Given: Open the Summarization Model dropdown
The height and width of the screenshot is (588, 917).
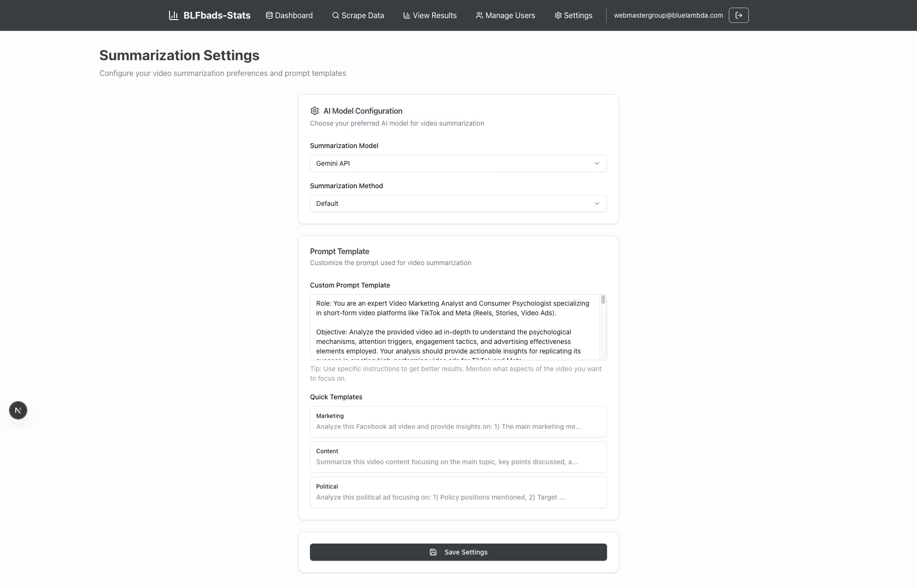Looking at the screenshot, I should (x=458, y=163).
